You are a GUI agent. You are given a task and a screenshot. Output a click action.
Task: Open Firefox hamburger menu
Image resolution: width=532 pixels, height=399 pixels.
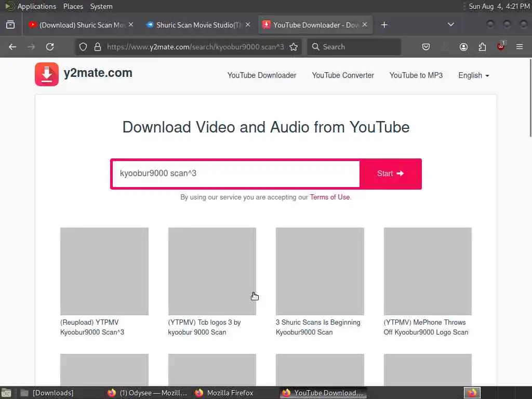point(520,46)
